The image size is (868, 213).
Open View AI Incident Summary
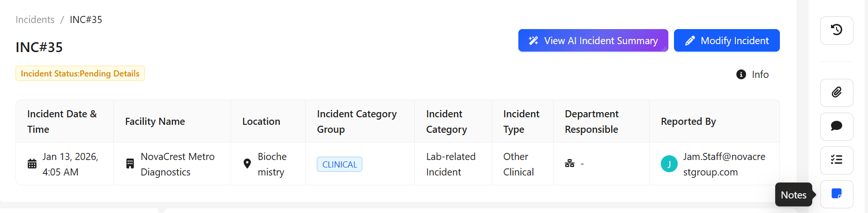click(x=593, y=41)
